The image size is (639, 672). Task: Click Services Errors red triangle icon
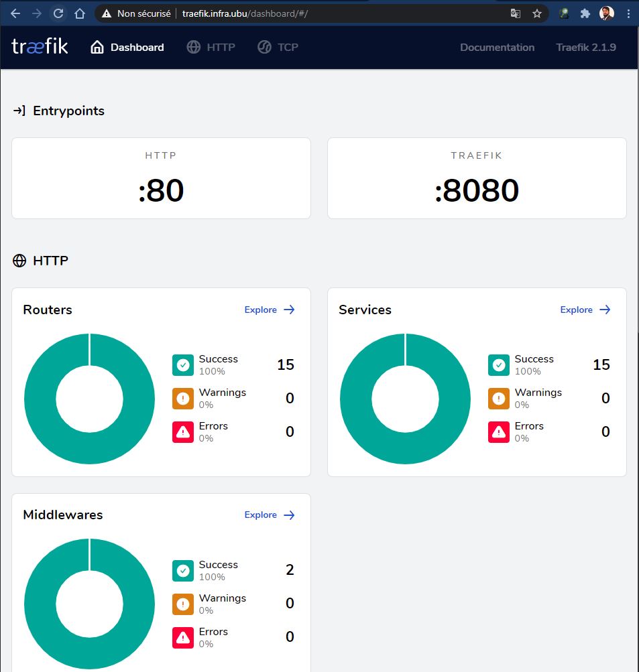tap(499, 432)
